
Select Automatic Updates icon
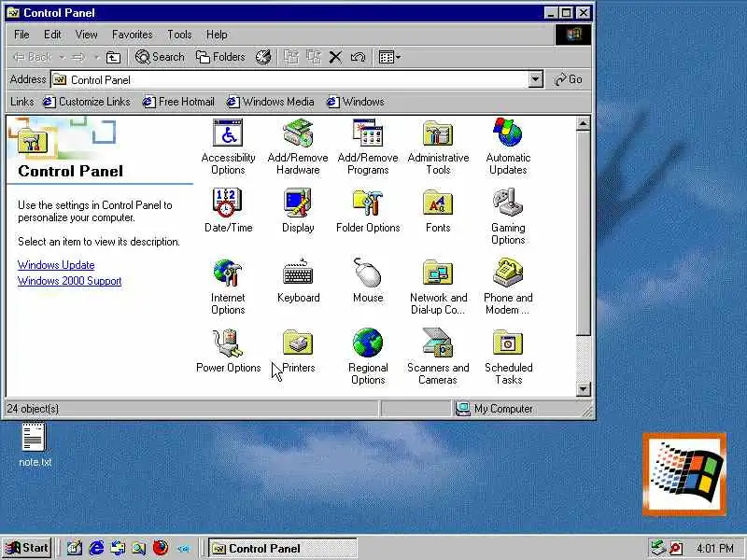coord(508,133)
